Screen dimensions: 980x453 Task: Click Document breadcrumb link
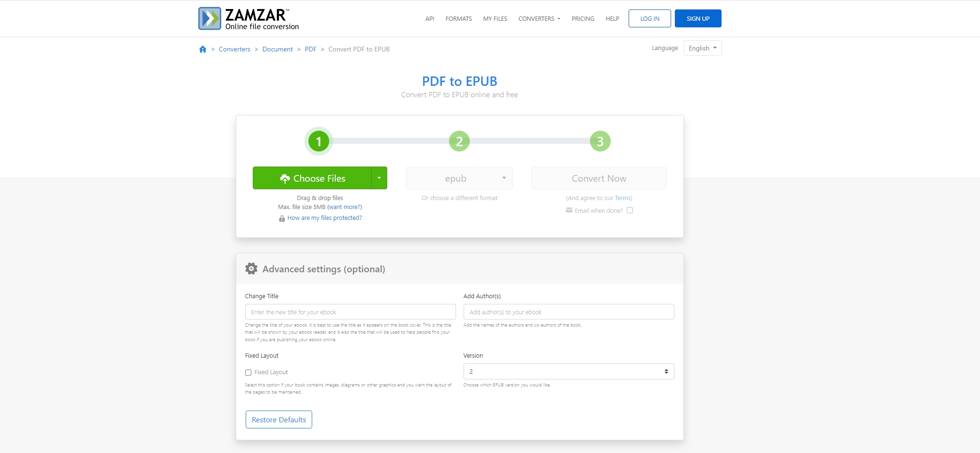277,49
